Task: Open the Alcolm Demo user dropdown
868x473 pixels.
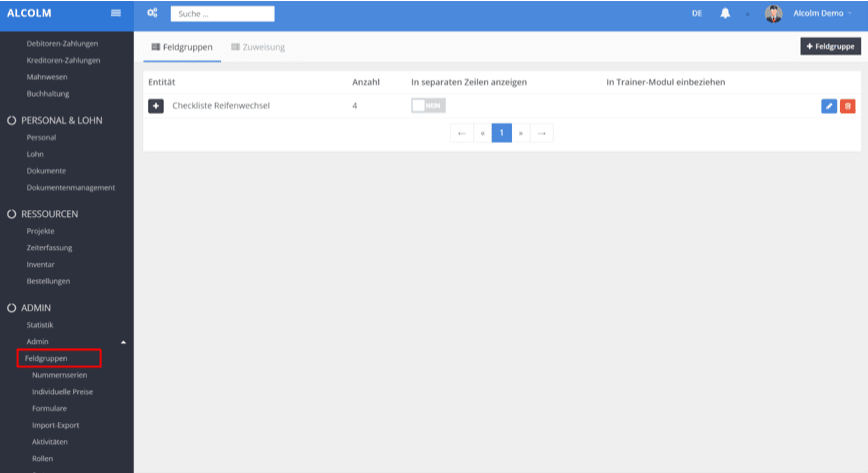Action: tap(822, 13)
